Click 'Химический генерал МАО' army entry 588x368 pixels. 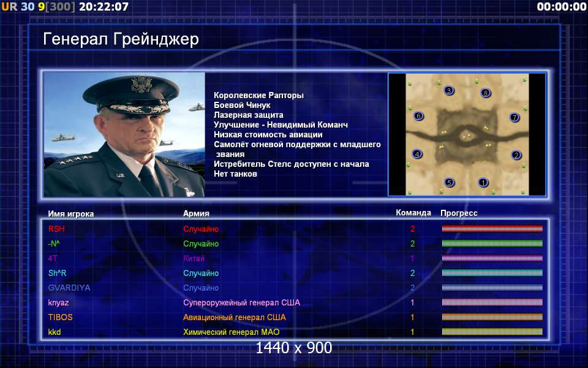232,332
